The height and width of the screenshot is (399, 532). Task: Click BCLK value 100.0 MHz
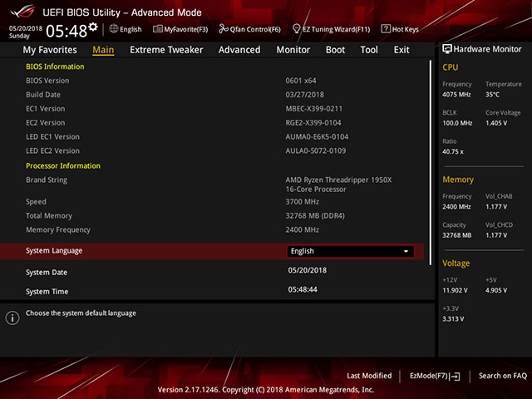point(457,123)
